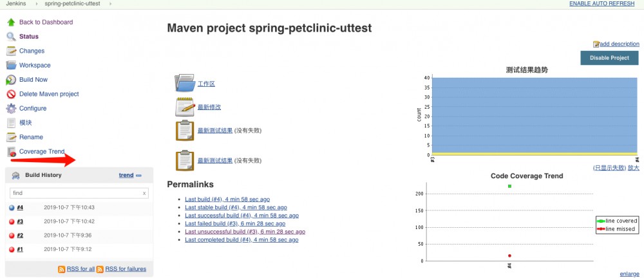Click the Status magnifier icon
The width and height of the screenshot is (644, 278).
click(x=11, y=37)
